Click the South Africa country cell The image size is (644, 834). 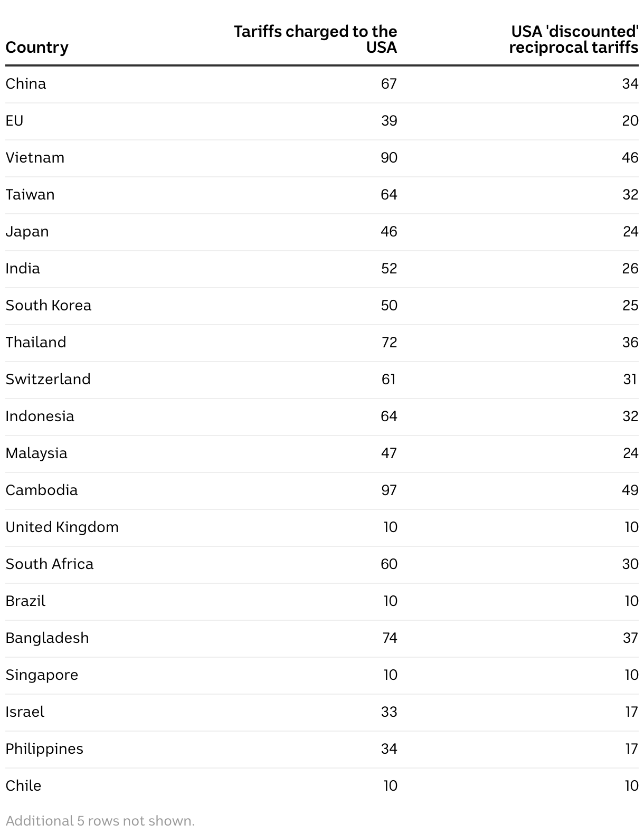pyautogui.click(x=50, y=564)
